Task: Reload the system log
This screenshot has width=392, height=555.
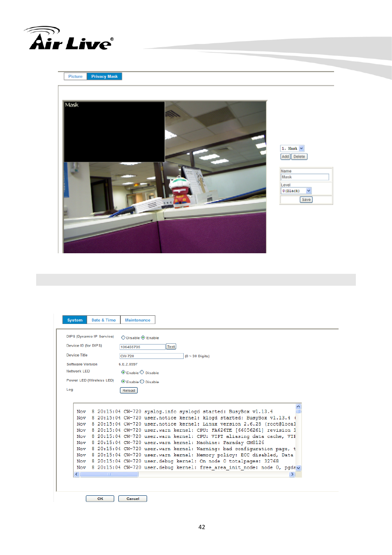Action: click(129, 391)
